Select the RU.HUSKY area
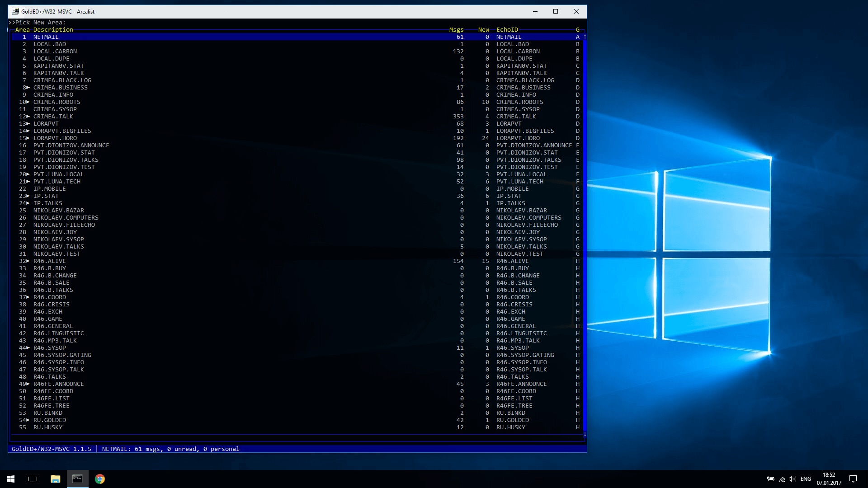The height and width of the screenshot is (488, 868). click(297, 427)
